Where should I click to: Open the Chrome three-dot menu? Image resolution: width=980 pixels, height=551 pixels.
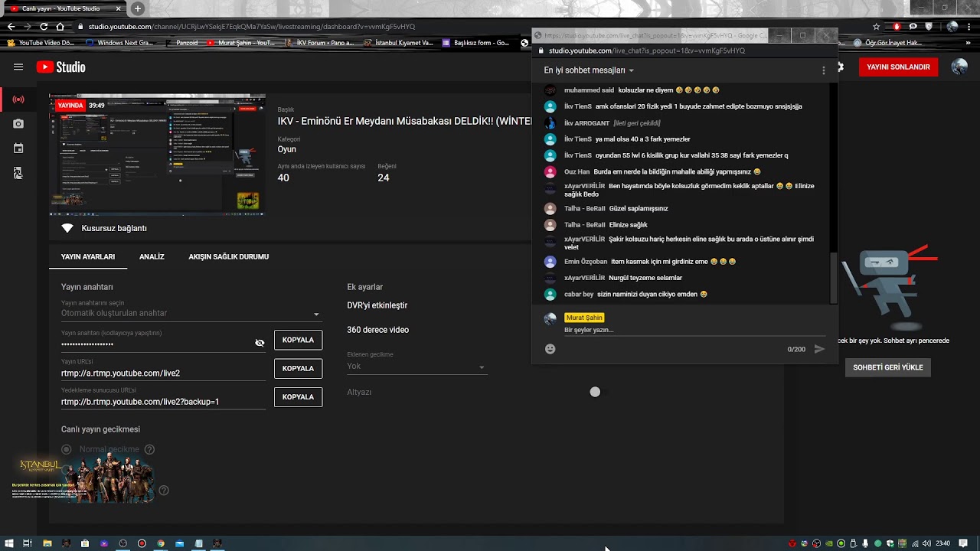tap(970, 26)
